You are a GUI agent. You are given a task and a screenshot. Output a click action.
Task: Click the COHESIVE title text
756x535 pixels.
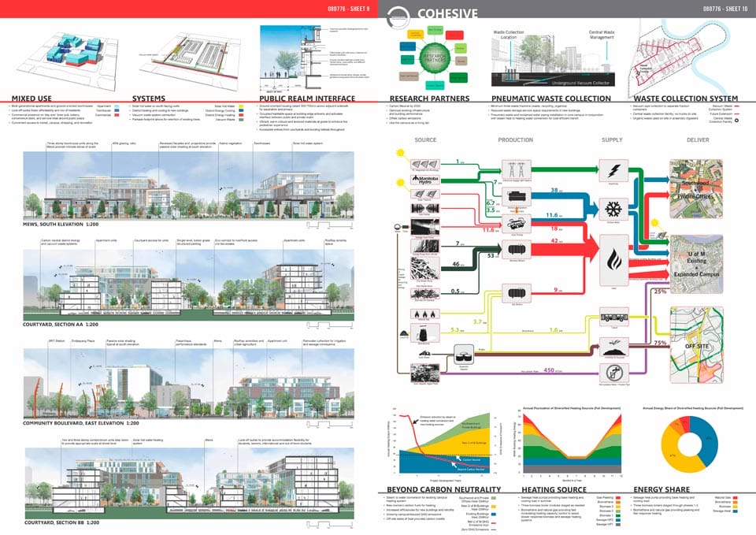447,13
